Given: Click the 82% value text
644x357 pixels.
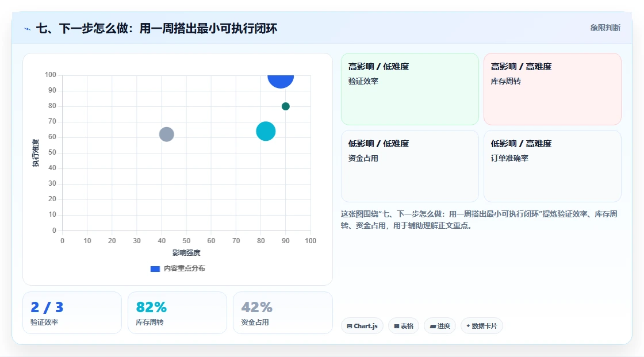Looking at the screenshot, I should point(151,307).
